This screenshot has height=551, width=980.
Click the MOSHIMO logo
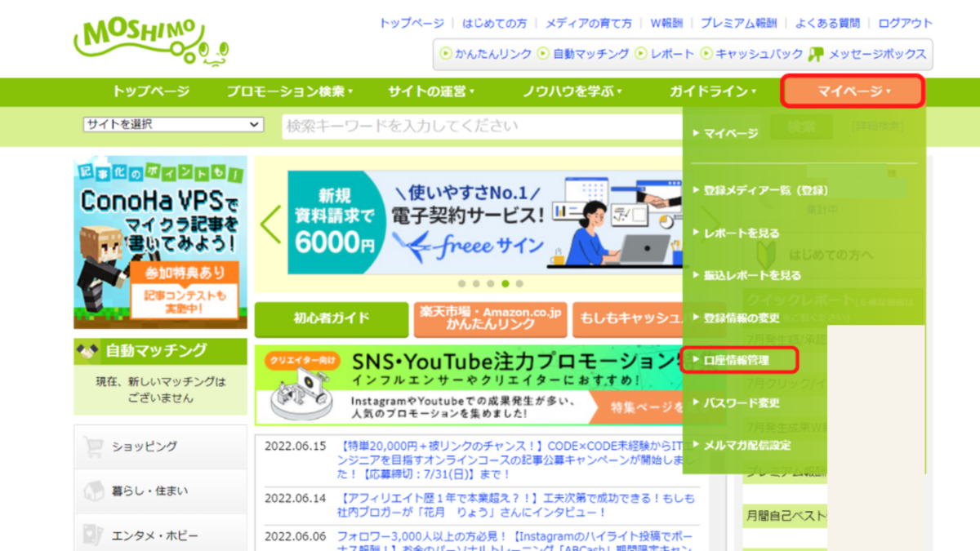point(151,42)
